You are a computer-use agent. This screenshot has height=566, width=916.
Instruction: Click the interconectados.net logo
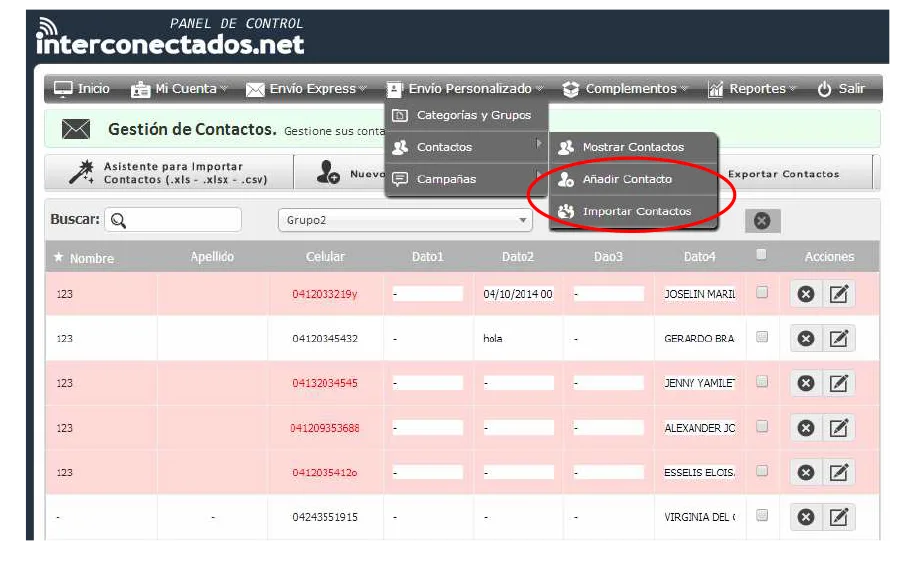coord(170,37)
